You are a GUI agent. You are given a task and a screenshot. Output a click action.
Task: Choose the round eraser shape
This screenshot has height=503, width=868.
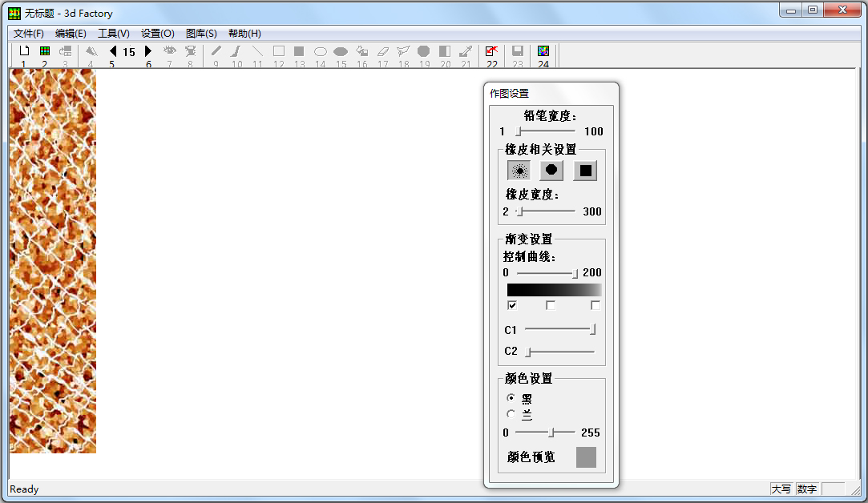[551, 171]
